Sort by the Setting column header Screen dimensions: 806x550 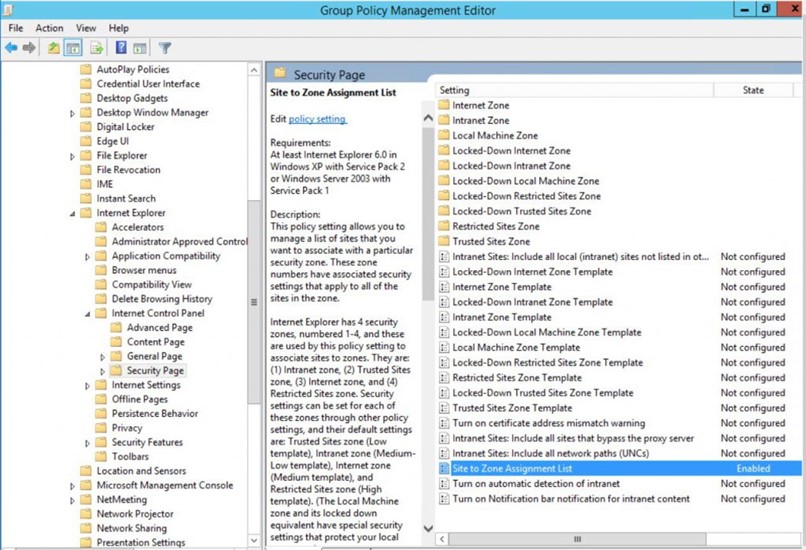(x=575, y=90)
